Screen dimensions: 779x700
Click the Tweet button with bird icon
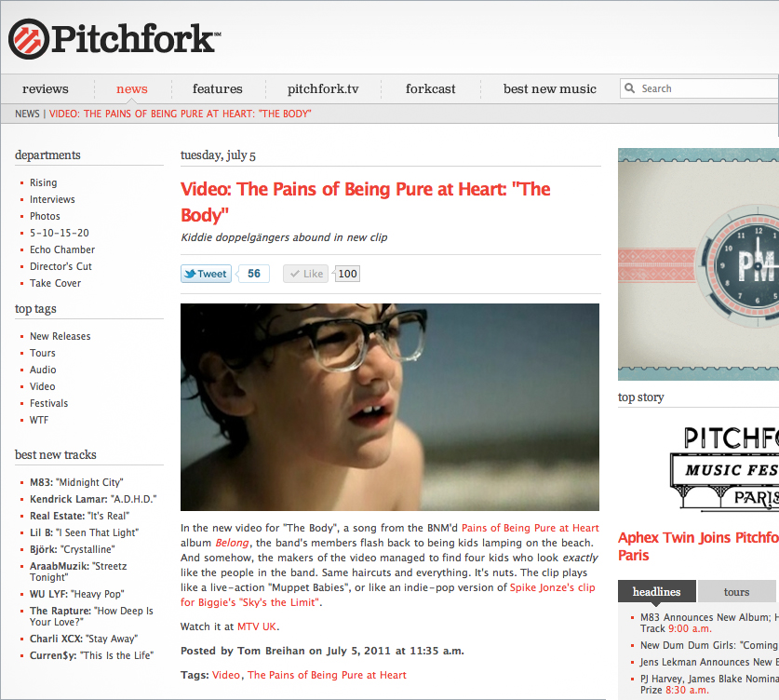coord(206,274)
